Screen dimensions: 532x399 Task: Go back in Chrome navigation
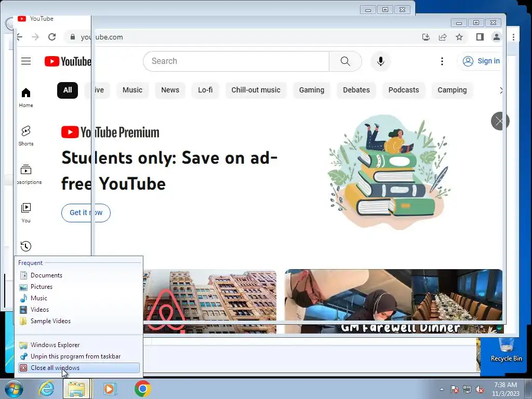click(x=20, y=37)
